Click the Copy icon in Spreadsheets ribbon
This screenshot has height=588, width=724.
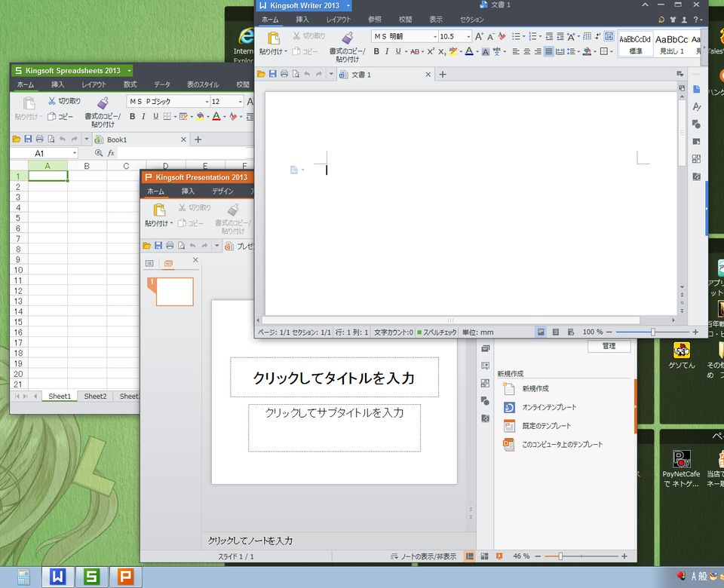[x=52, y=116]
